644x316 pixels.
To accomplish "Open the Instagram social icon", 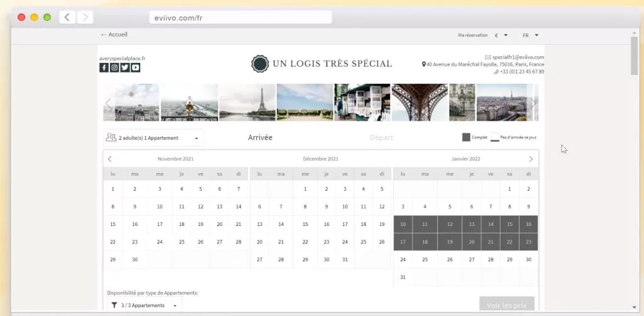I will point(114,68).
